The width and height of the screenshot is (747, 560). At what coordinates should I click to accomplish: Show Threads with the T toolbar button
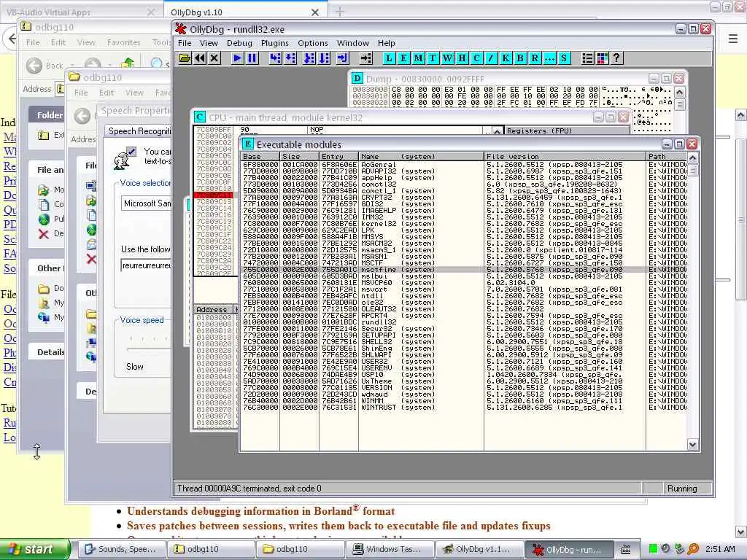pos(433,58)
